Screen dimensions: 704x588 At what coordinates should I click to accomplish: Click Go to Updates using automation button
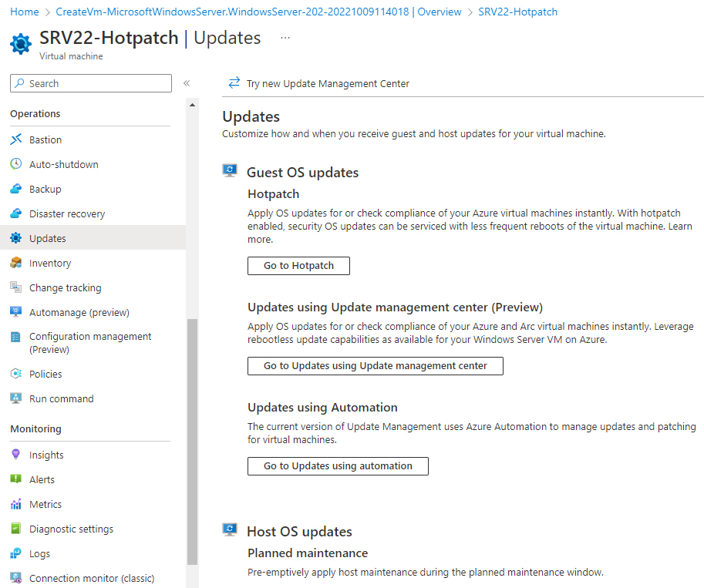click(x=338, y=466)
